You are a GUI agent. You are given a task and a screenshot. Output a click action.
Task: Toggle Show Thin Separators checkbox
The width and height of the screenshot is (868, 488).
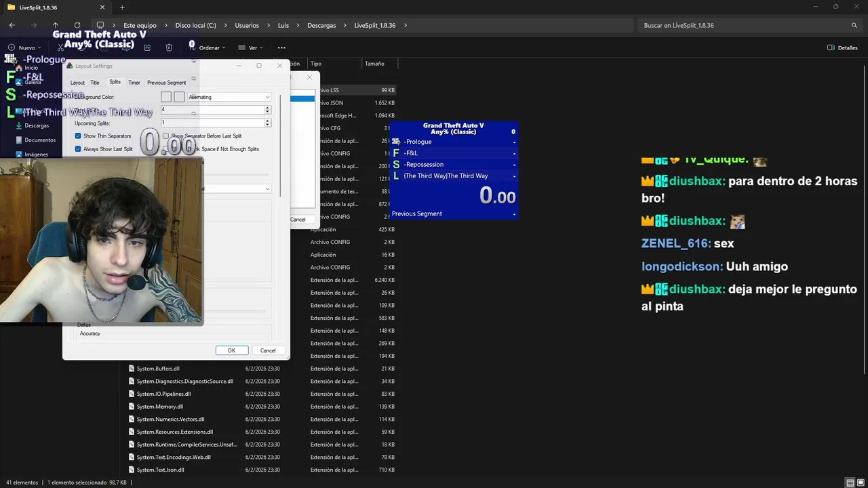click(x=78, y=136)
